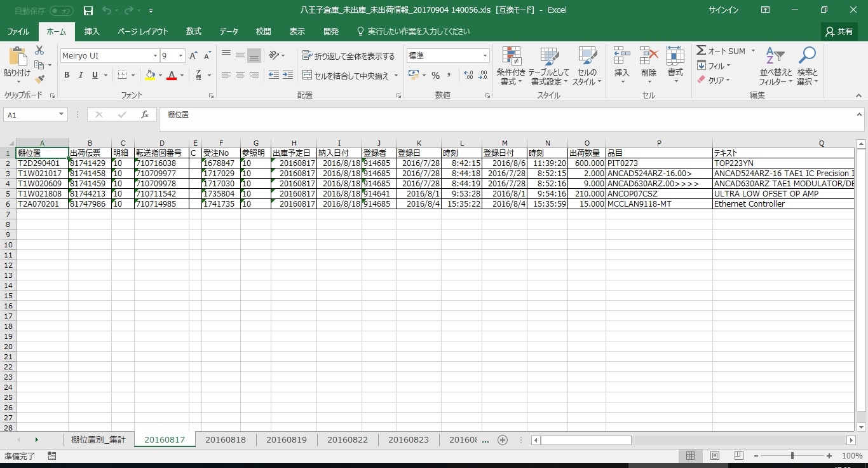Switch to the Formulas (数式) tab
The width and height of the screenshot is (868, 468).
194,32
